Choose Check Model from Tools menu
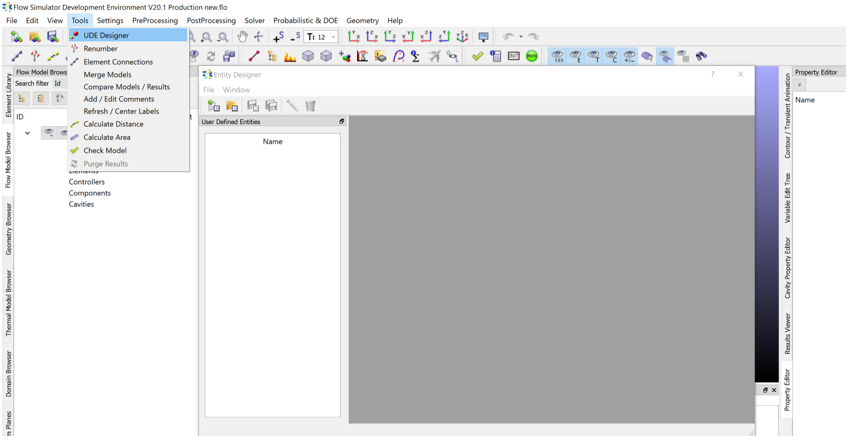This screenshot has width=848, height=447. (105, 150)
